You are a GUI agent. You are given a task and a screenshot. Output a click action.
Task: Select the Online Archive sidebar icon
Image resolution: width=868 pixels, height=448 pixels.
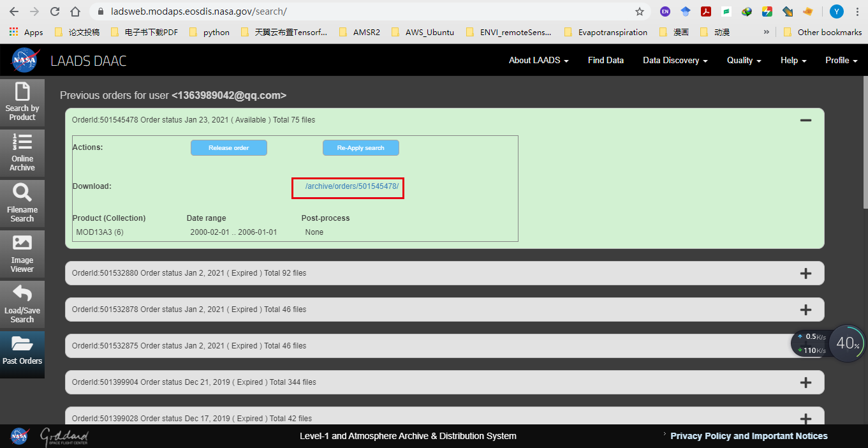coord(22,152)
